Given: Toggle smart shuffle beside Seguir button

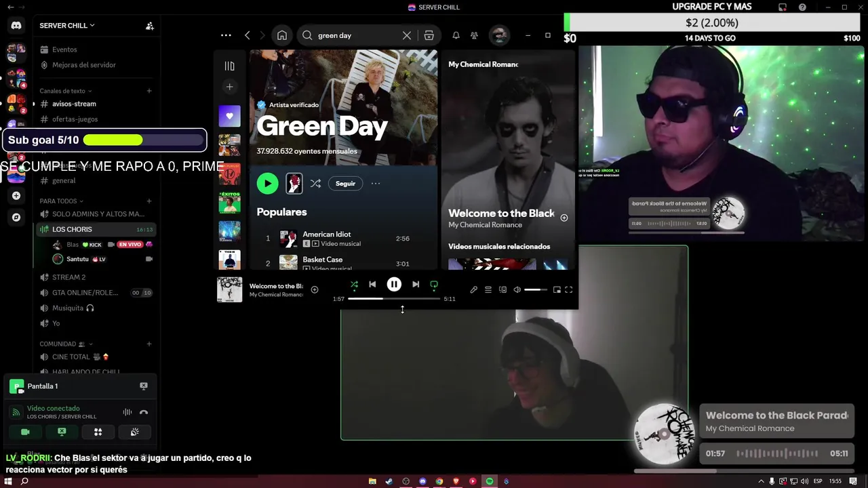Looking at the screenshot, I should pyautogui.click(x=315, y=184).
